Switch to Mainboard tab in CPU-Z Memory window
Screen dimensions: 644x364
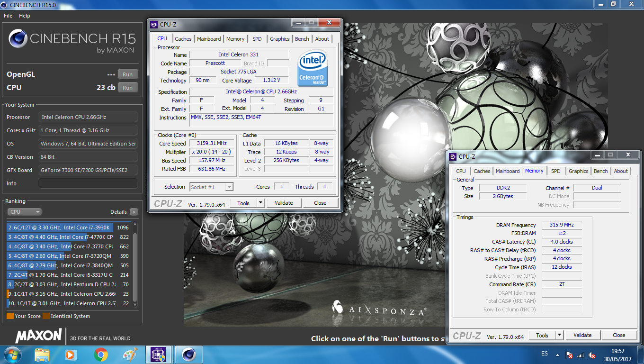[508, 171]
